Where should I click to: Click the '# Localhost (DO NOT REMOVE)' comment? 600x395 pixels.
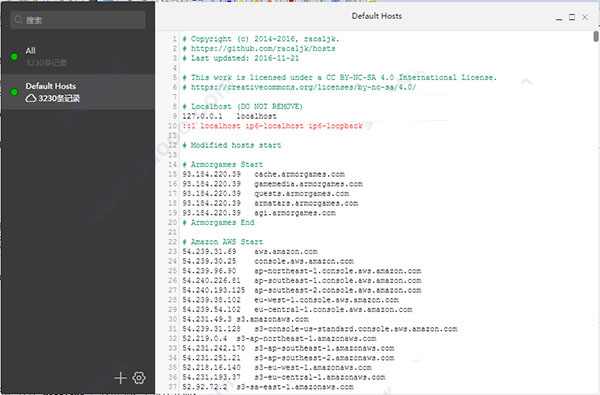243,106
